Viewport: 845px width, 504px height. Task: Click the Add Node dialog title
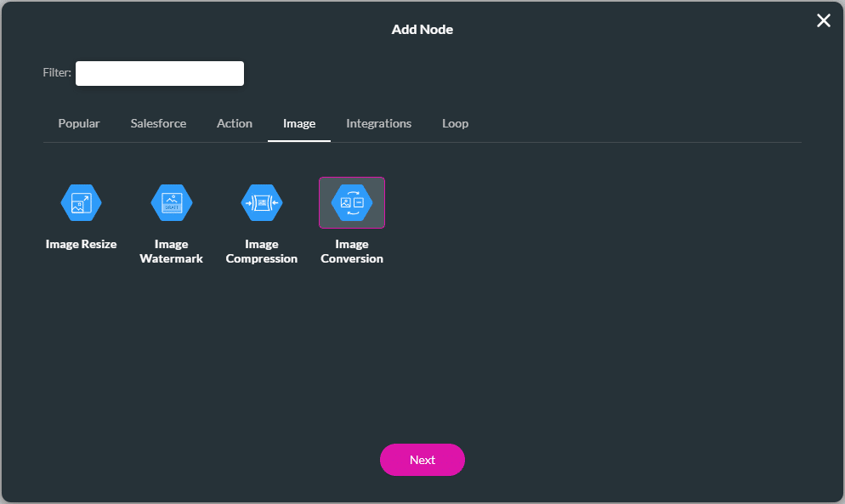point(422,30)
